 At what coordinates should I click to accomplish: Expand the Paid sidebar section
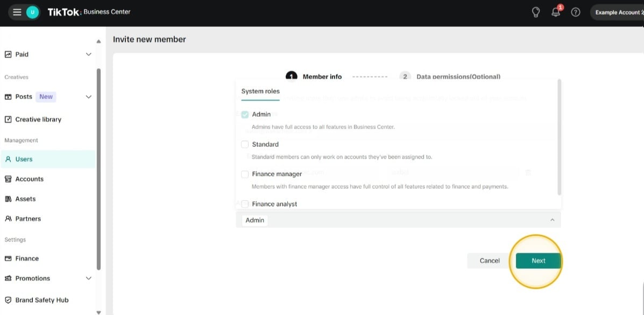[x=89, y=54]
